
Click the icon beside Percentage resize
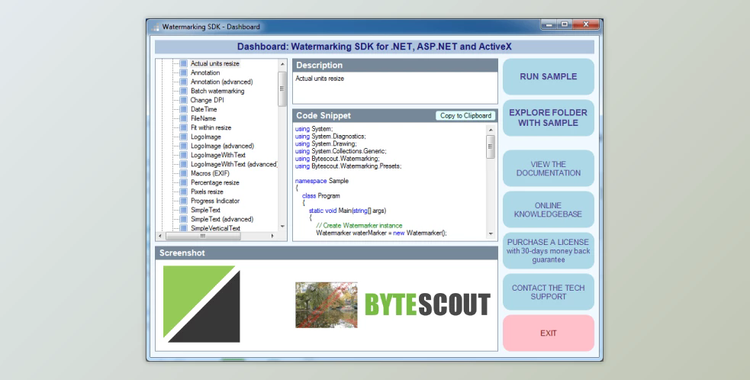point(183,182)
